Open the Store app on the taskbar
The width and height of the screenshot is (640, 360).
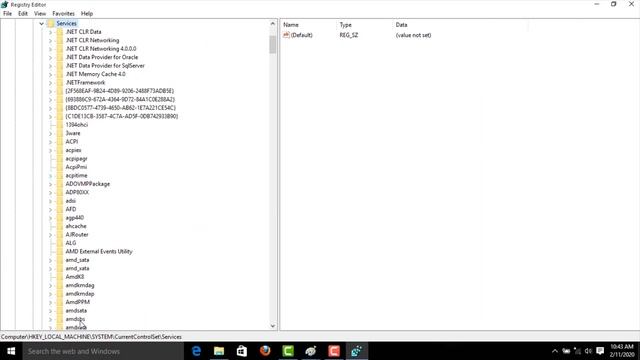click(x=242, y=351)
